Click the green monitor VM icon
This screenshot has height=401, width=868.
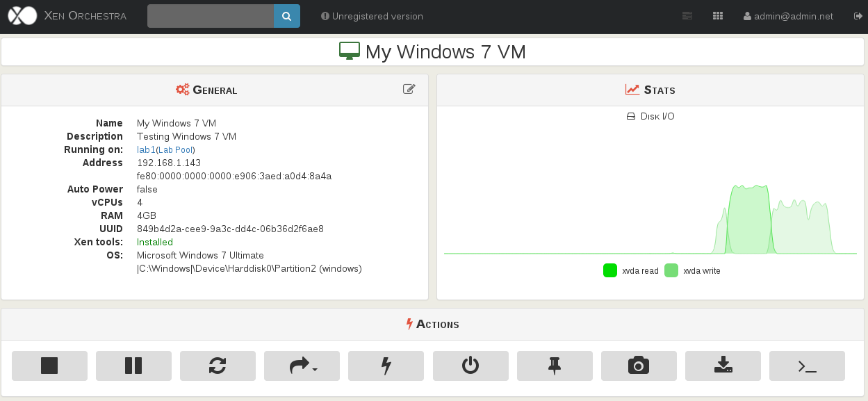350,51
